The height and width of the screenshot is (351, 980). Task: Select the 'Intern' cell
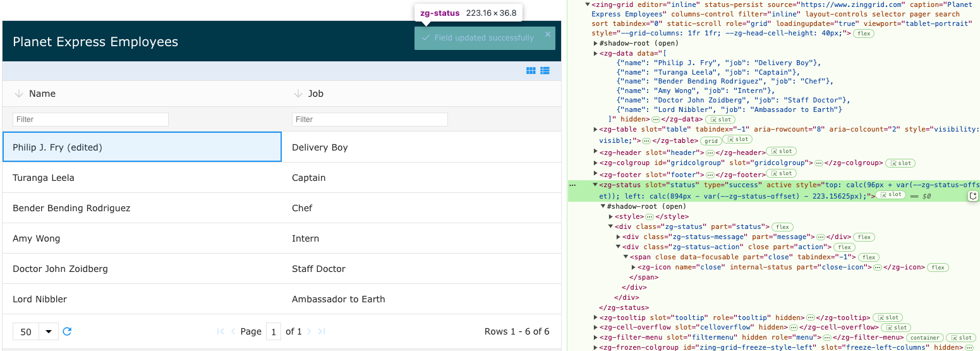pyautogui.click(x=421, y=238)
